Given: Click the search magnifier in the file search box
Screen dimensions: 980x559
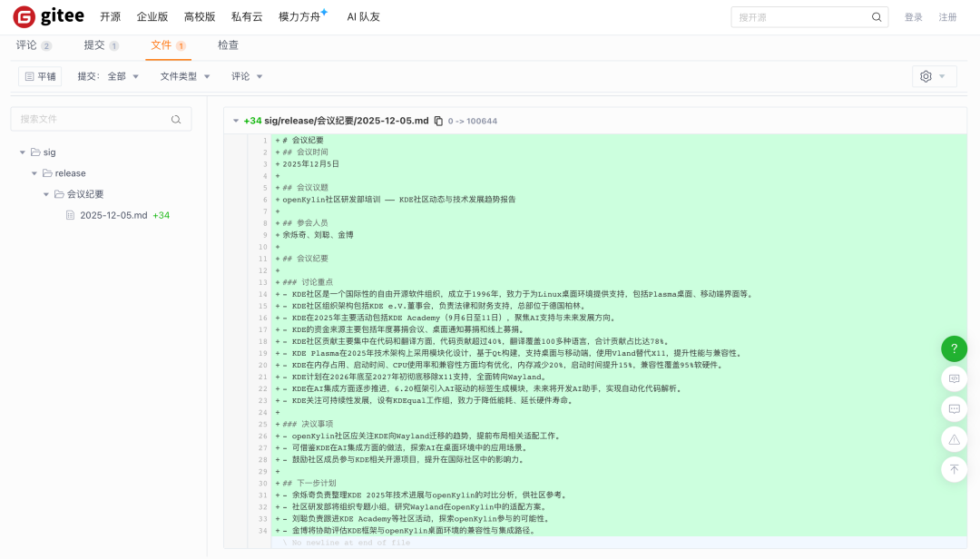Looking at the screenshot, I should click(x=175, y=119).
